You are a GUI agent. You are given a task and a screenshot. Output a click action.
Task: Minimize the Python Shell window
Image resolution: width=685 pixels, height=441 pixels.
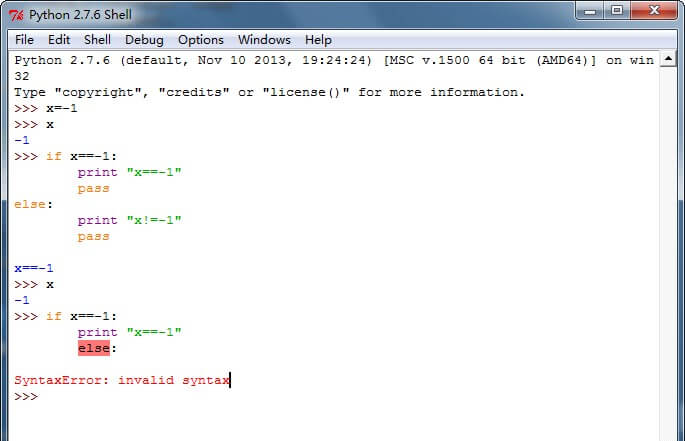pos(590,10)
